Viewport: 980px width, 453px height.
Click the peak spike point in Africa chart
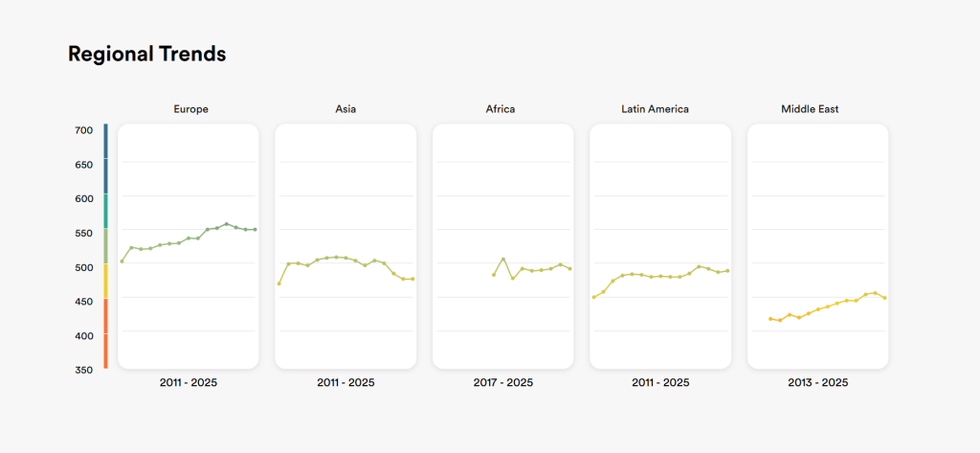click(503, 260)
